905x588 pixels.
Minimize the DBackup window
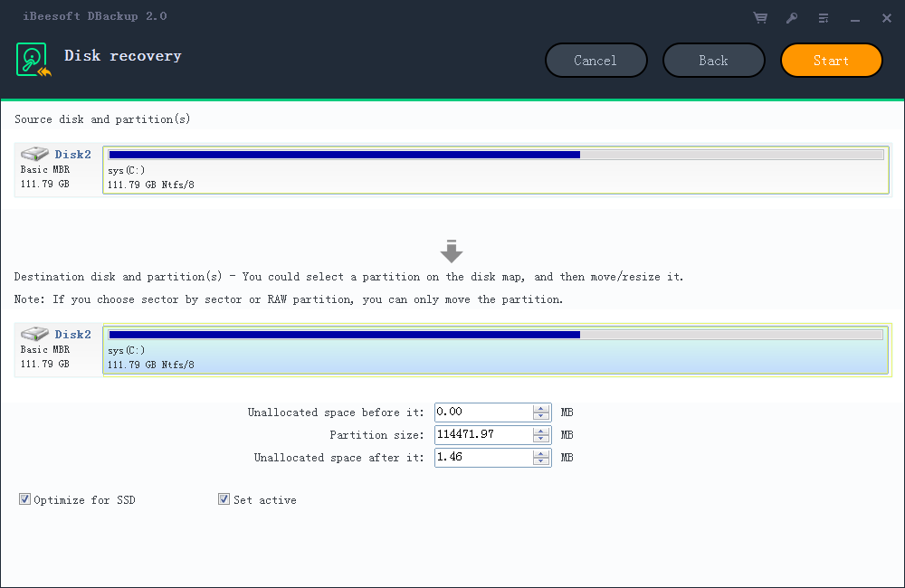pos(855,20)
